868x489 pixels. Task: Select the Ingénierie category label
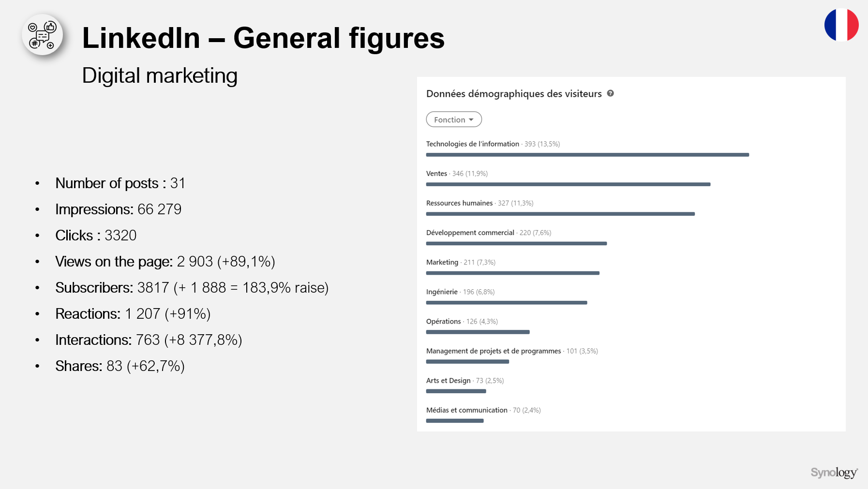[442, 292]
